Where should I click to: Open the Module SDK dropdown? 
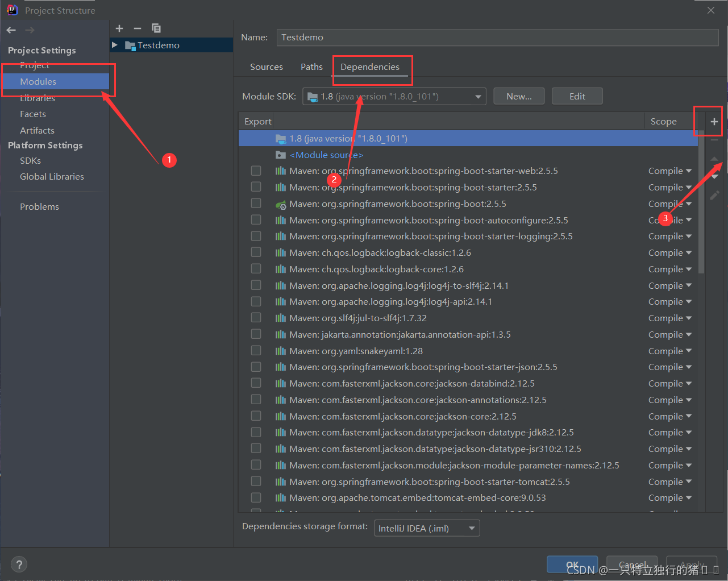[x=394, y=97]
